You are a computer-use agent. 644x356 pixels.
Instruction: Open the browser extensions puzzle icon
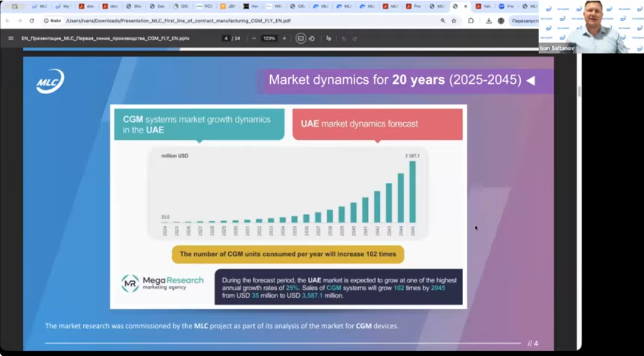point(471,20)
